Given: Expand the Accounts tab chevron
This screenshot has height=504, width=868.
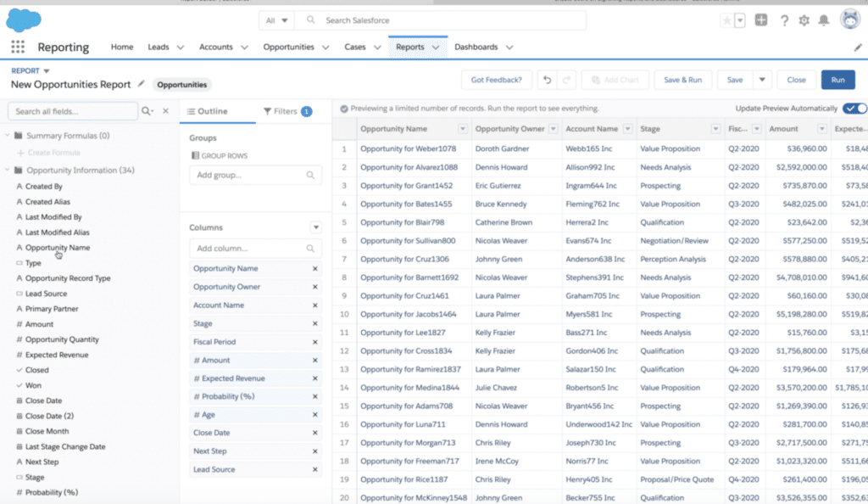Looking at the screenshot, I should [244, 48].
